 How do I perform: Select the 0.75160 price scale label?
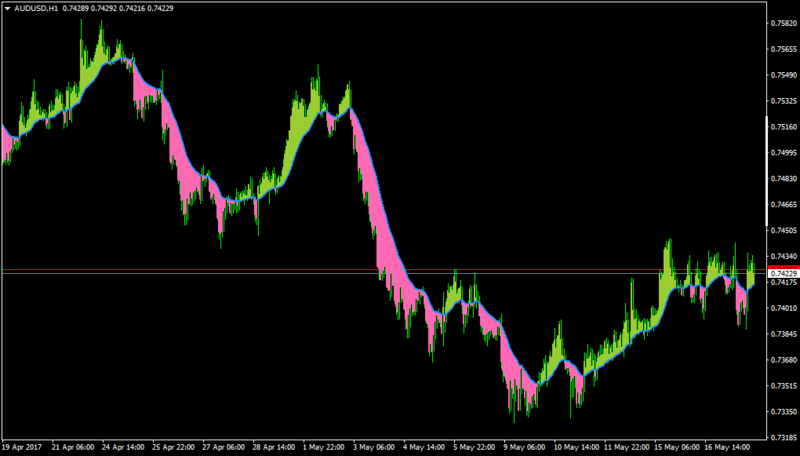tap(784, 127)
